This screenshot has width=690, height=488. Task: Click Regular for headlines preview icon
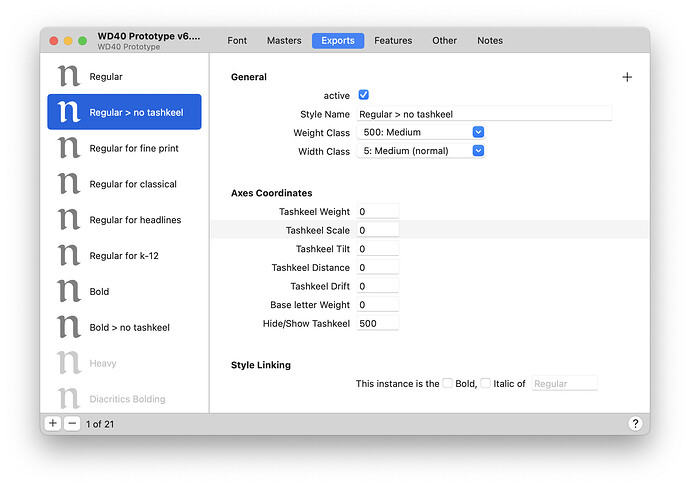tap(68, 220)
